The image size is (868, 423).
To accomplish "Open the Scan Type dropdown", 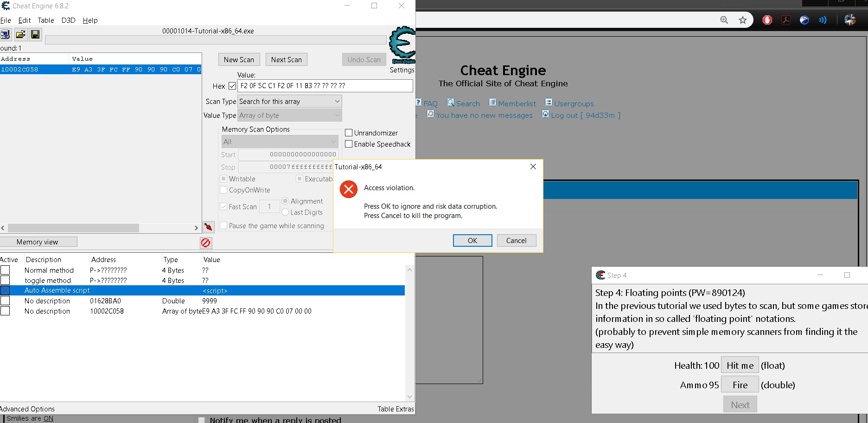I will 290,101.
